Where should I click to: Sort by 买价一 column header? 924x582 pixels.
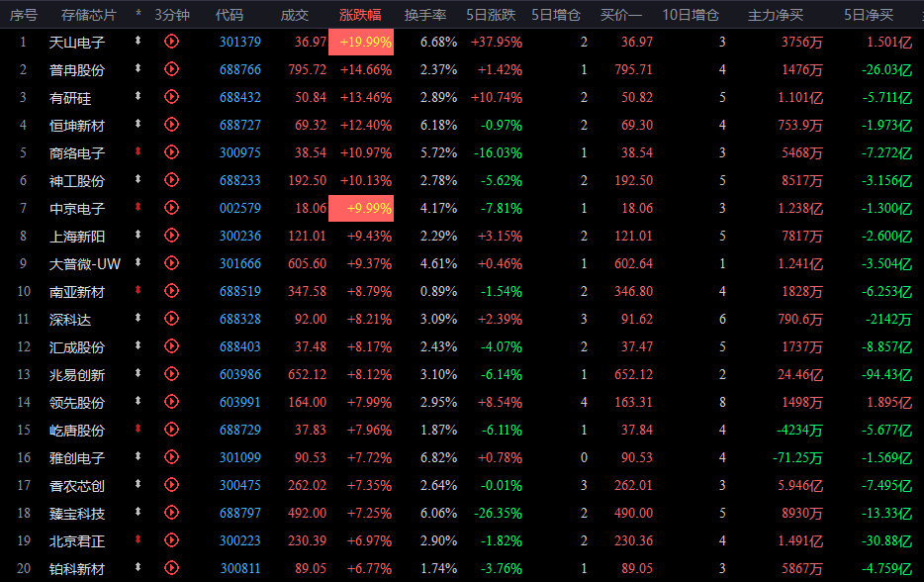[621, 15]
